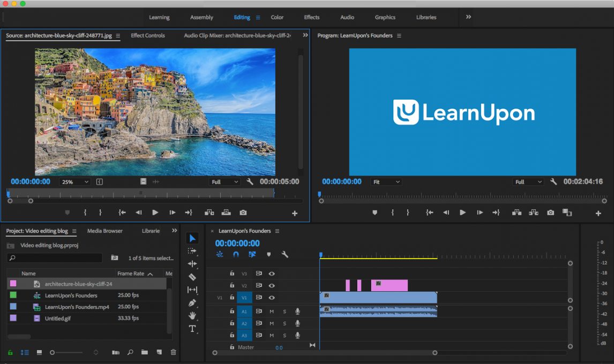614x364 pixels.
Task: Mute audio track A1
Action: 272,312
